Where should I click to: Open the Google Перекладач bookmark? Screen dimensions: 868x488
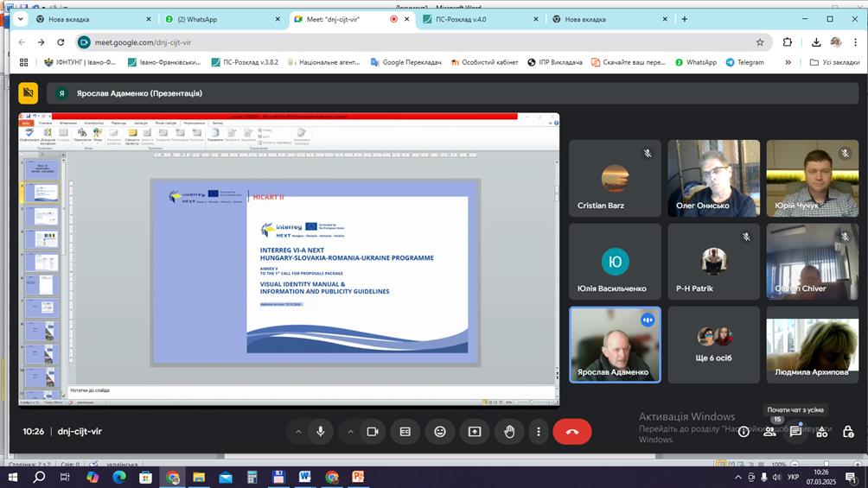[x=406, y=62]
